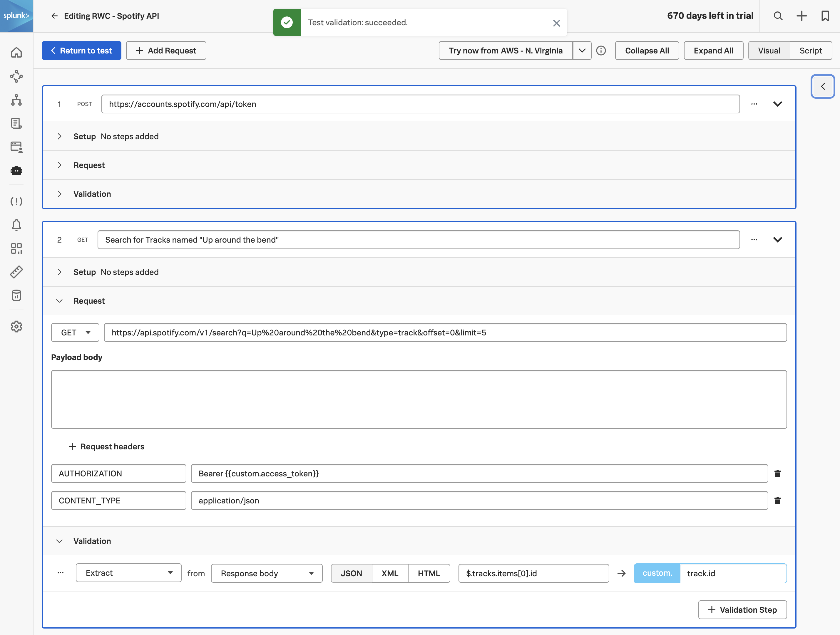Viewport: 840px width, 635px height.
Task: Open the Try now from AWS location dropdown
Action: click(x=582, y=51)
